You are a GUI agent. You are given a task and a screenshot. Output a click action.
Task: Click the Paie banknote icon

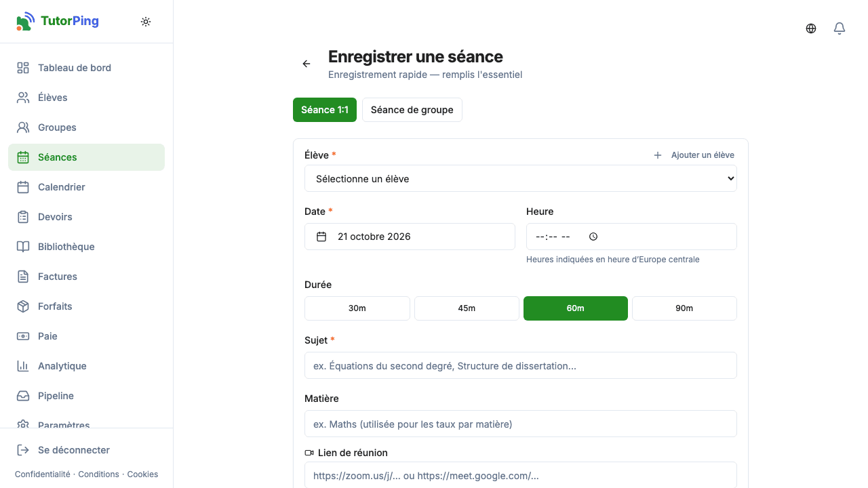(23, 336)
